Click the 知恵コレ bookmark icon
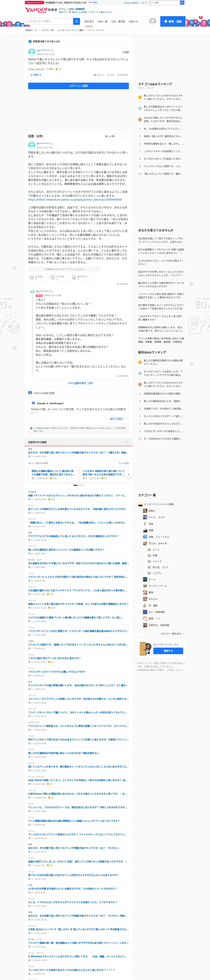 pyautogui.click(x=95, y=75)
